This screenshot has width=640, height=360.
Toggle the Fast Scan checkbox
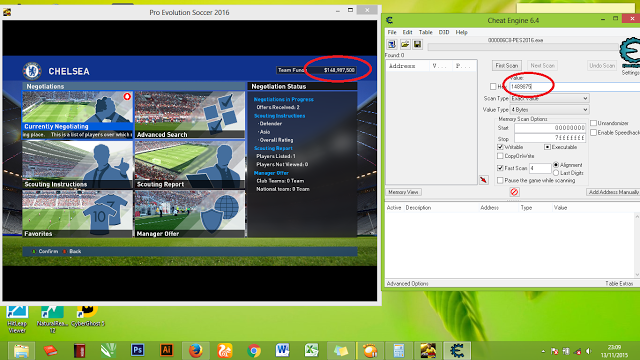click(500, 168)
